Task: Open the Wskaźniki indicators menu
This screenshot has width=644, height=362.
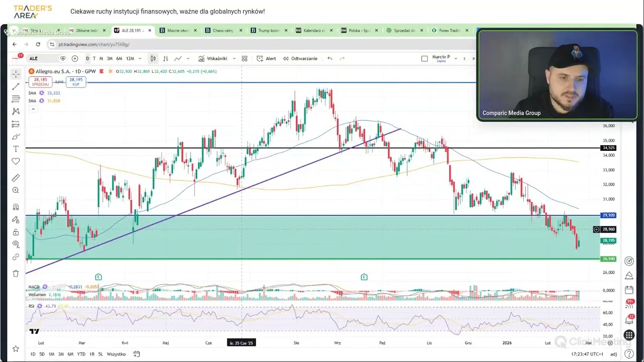Action: (x=212, y=58)
